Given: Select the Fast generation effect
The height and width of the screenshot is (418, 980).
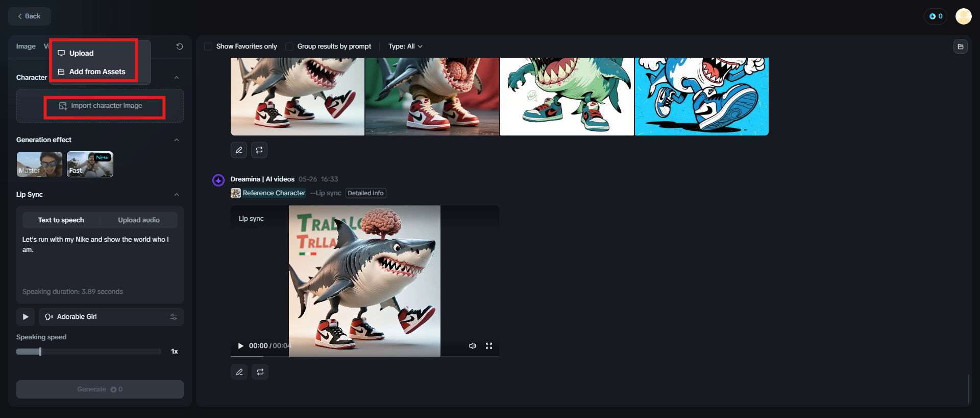Looking at the screenshot, I should 90,164.
